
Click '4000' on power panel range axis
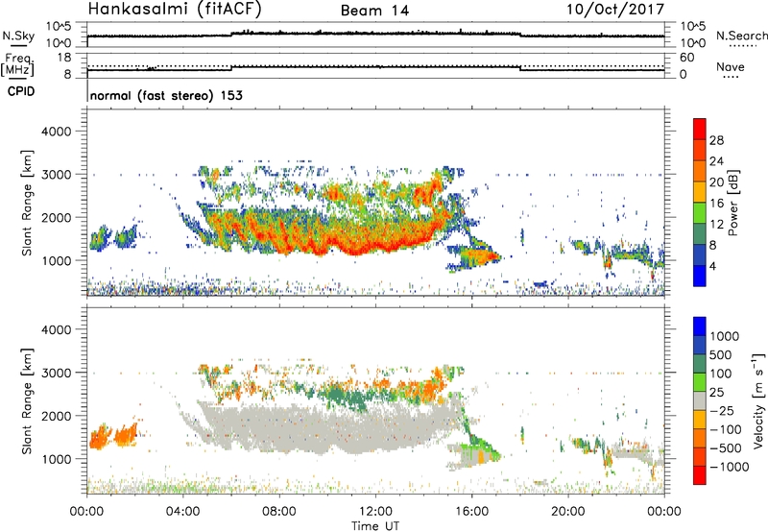point(57,132)
